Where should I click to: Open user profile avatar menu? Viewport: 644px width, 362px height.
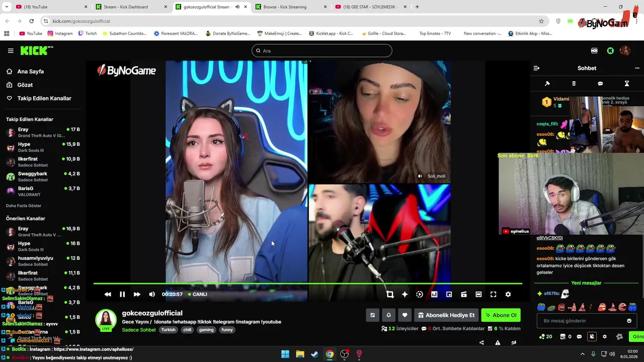[625, 51]
